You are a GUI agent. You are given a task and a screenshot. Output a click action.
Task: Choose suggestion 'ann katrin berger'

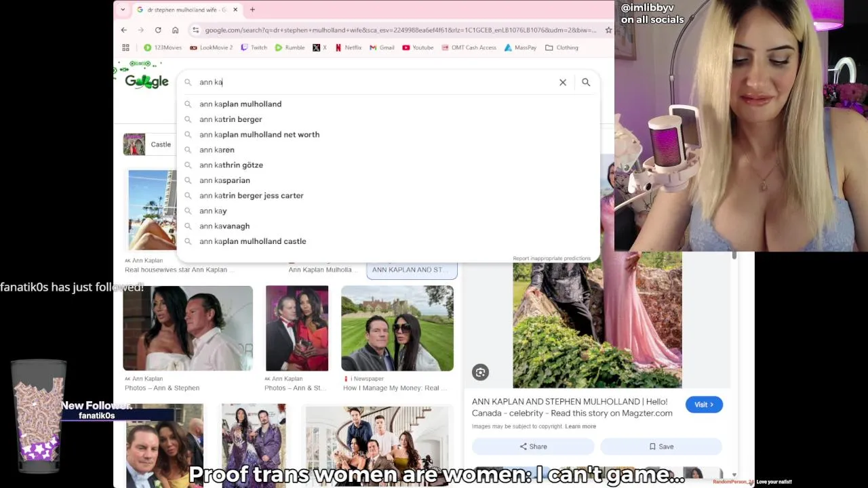(x=388, y=119)
